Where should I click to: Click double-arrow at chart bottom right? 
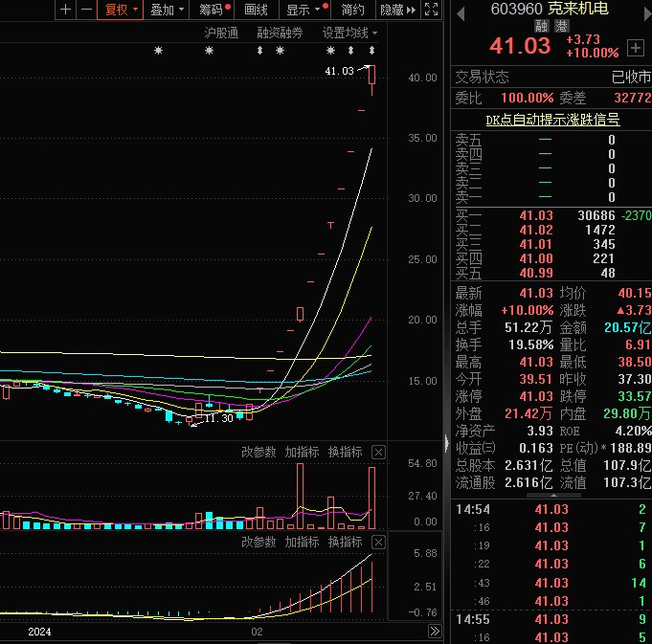click(435, 632)
